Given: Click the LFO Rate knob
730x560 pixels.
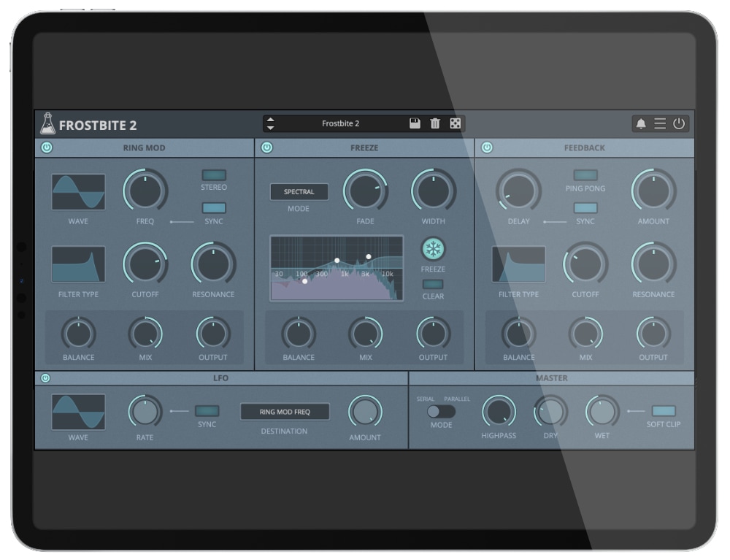Looking at the screenshot, I should point(145,412).
